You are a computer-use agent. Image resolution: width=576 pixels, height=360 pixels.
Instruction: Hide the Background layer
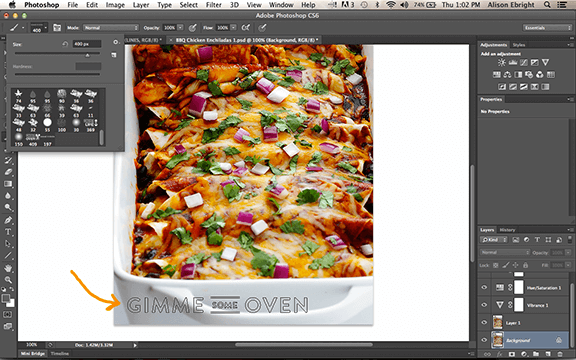point(484,340)
